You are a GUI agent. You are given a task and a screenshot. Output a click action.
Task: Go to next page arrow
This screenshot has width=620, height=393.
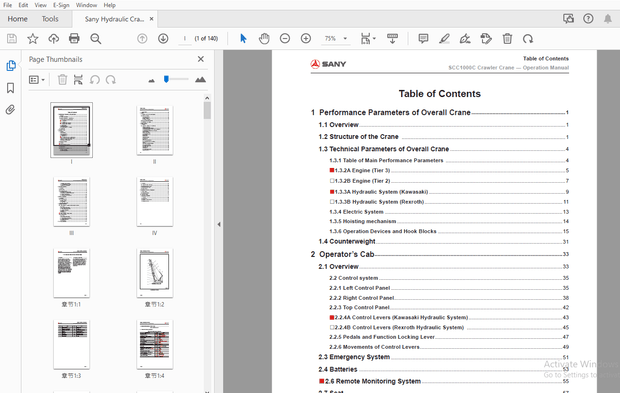coord(163,38)
